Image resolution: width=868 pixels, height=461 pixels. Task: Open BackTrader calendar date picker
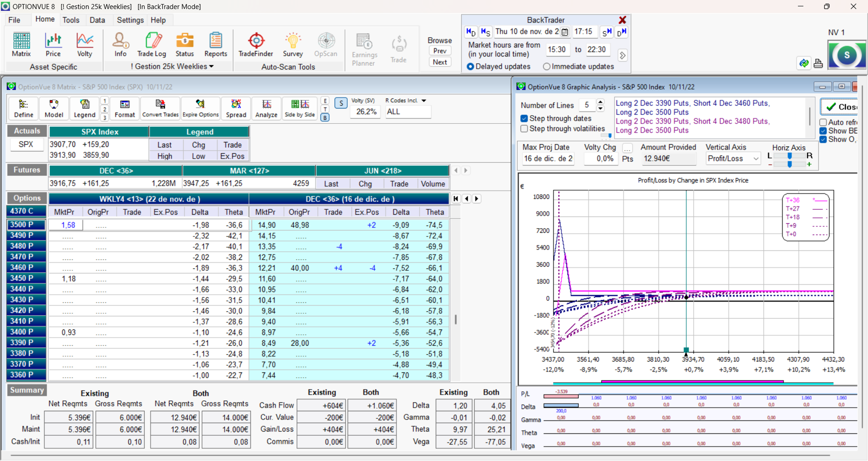565,32
